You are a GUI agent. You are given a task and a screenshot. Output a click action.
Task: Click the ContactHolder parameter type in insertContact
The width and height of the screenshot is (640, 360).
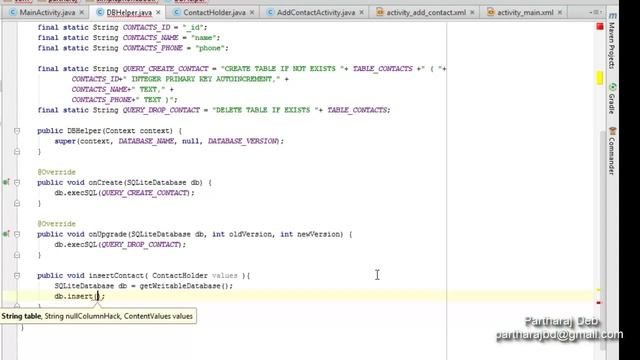(180, 276)
